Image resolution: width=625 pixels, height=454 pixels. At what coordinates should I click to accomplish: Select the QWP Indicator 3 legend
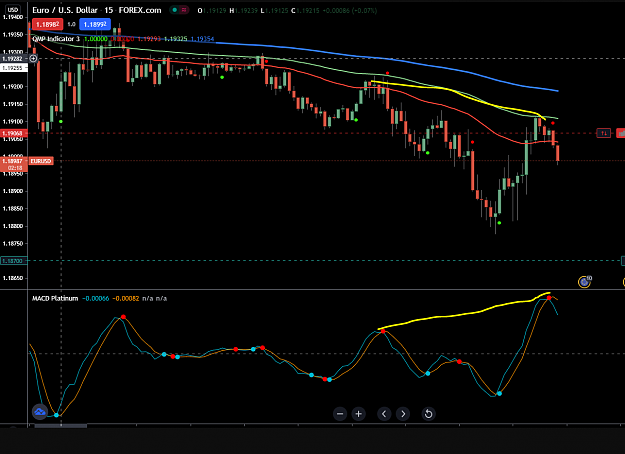coord(56,39)
